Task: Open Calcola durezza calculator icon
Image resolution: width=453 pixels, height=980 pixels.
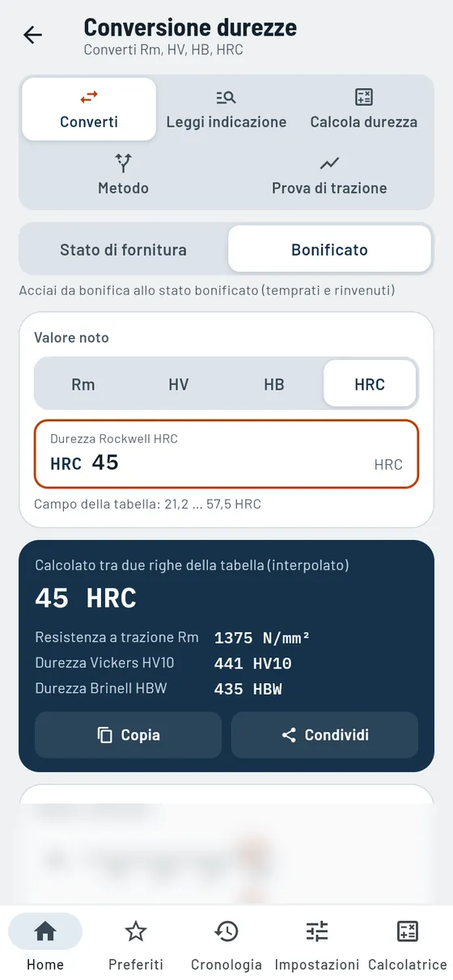Action: (x=364, y=97)
